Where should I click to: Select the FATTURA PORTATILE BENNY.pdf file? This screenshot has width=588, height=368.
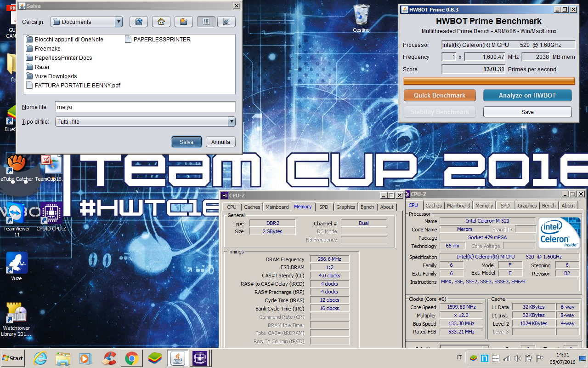(x=73, y=86)
